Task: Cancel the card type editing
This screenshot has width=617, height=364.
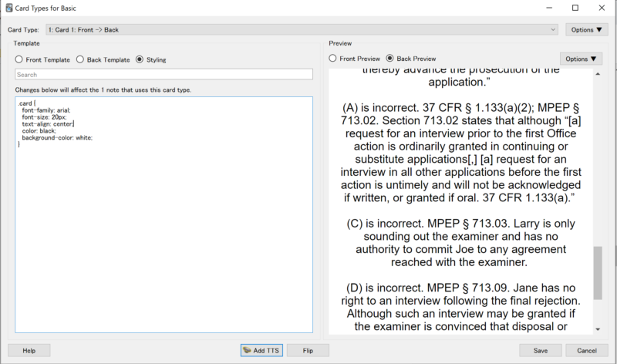Action: pos(586,350)
